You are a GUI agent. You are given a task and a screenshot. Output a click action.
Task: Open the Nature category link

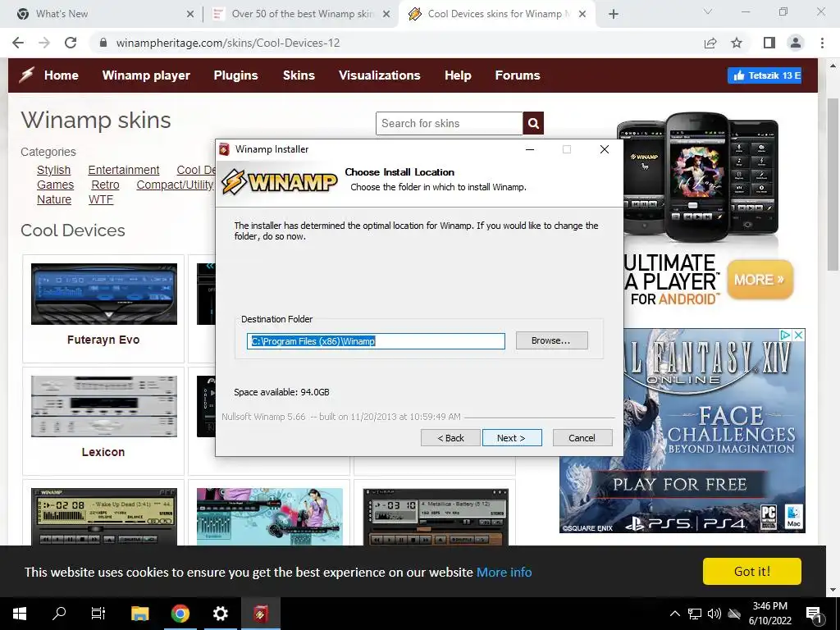point(53,199)
